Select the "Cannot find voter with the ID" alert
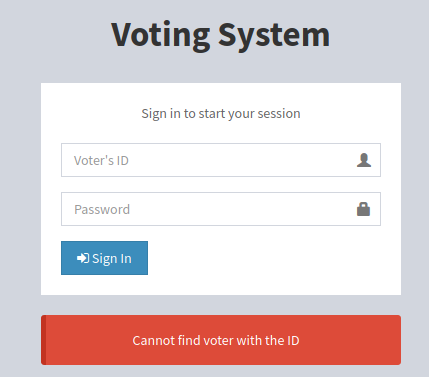Screen dimensions: 429x377 click(x=221, y=340)
